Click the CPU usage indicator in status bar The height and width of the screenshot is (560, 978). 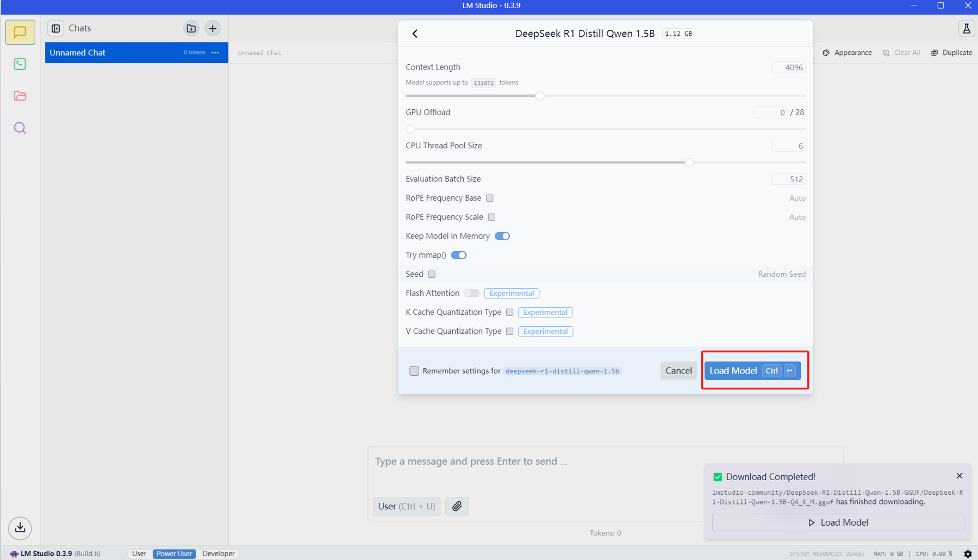click(934, 553)
